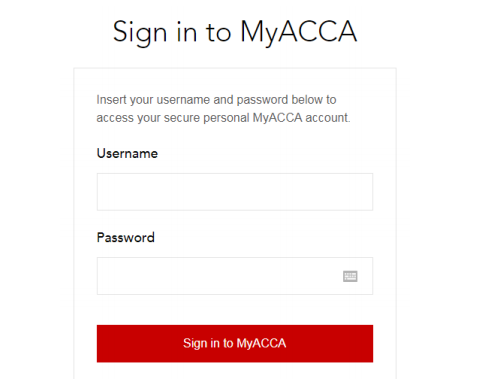
Task: Show the keyboard helper in Password box
Action: coord(350,276)
